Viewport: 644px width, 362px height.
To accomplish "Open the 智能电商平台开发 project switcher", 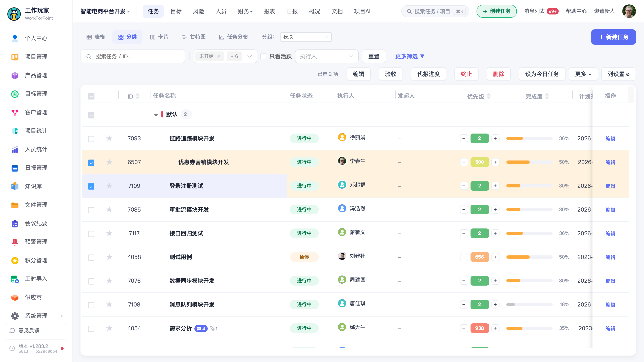I will tap(105, 11).
